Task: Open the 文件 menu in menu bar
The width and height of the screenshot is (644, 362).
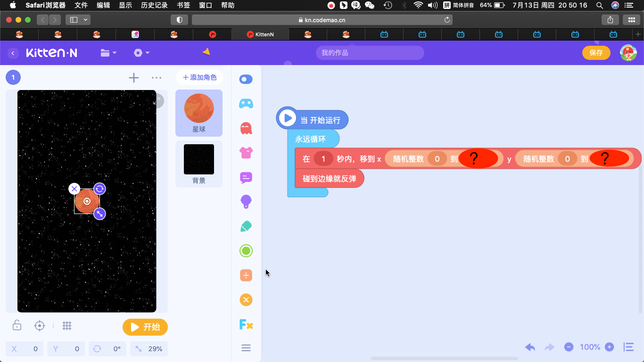Action: coord(81,5)
